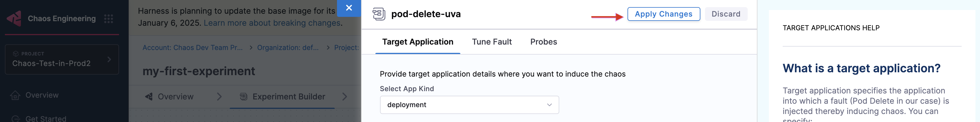Click the Experiment Builder step icon
This screenshot has height=122, width=980.
tap(243, 97)
